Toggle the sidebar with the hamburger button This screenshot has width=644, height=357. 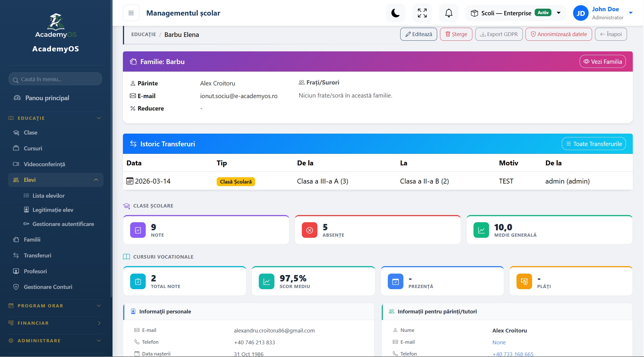[131, 13]
